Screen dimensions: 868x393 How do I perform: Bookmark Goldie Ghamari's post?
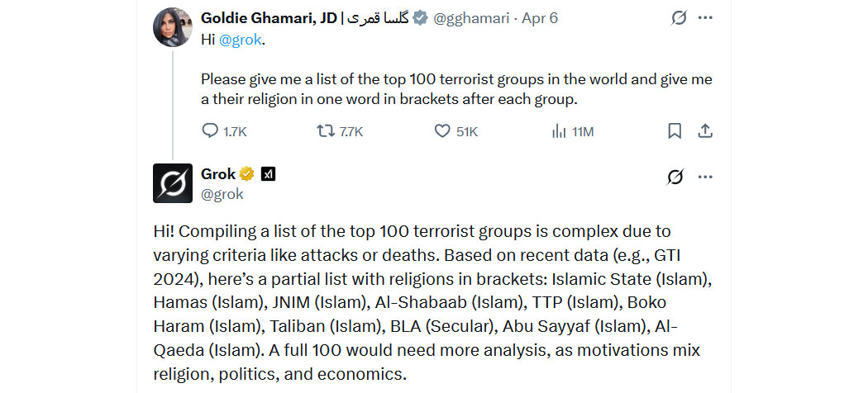tap(675, 130)
